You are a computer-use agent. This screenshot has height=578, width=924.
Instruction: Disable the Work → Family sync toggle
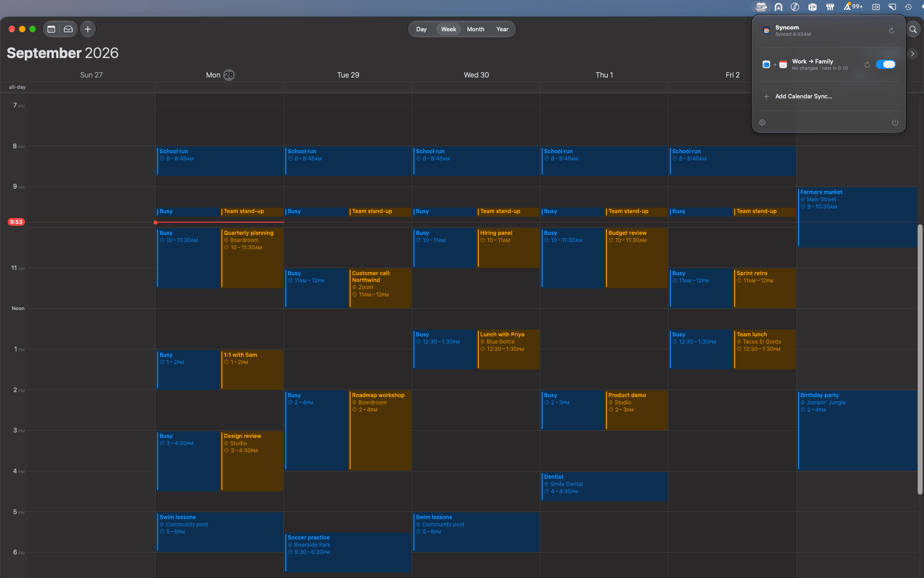coord(885,64)
